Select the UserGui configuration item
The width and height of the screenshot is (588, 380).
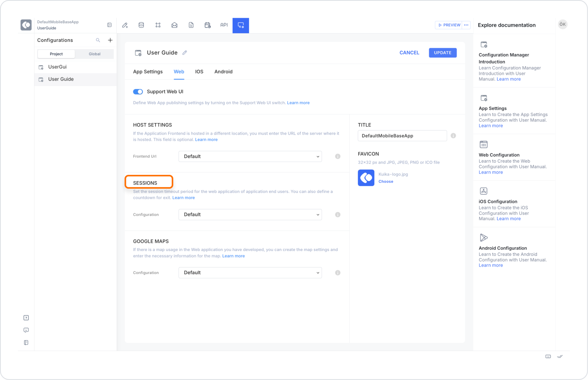75,67
